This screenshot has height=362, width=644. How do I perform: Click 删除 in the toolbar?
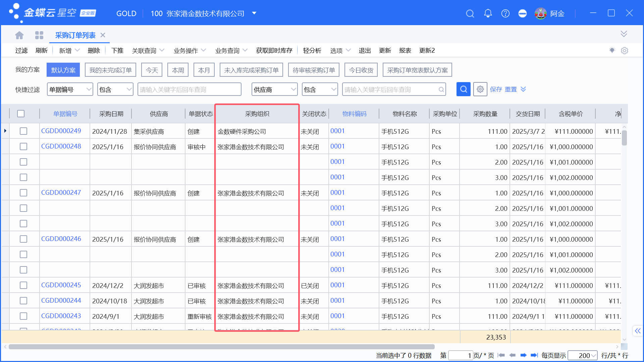click(x=94, y=50)
